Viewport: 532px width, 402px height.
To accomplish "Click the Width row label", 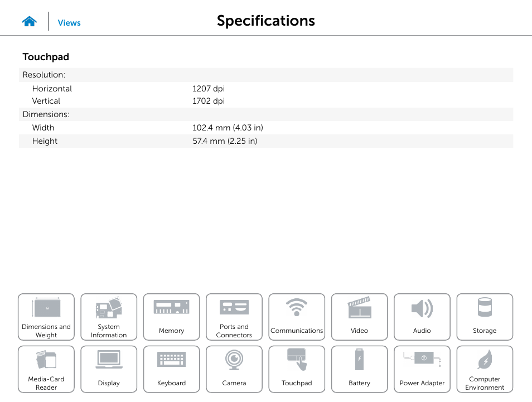I will coord(43,128).
